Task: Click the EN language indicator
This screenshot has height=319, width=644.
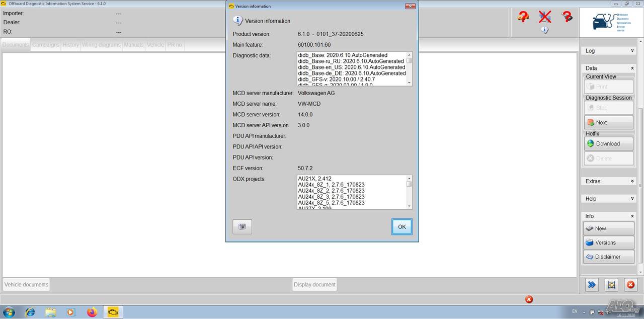Action: click(575, 312)
